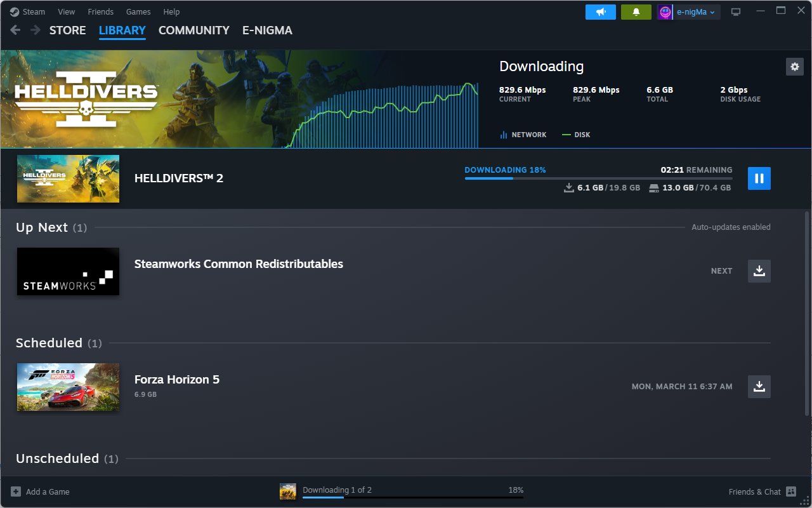This screenshot has height=508, width=812.
Task: Go forward with the right arrow
Action: 35,30
